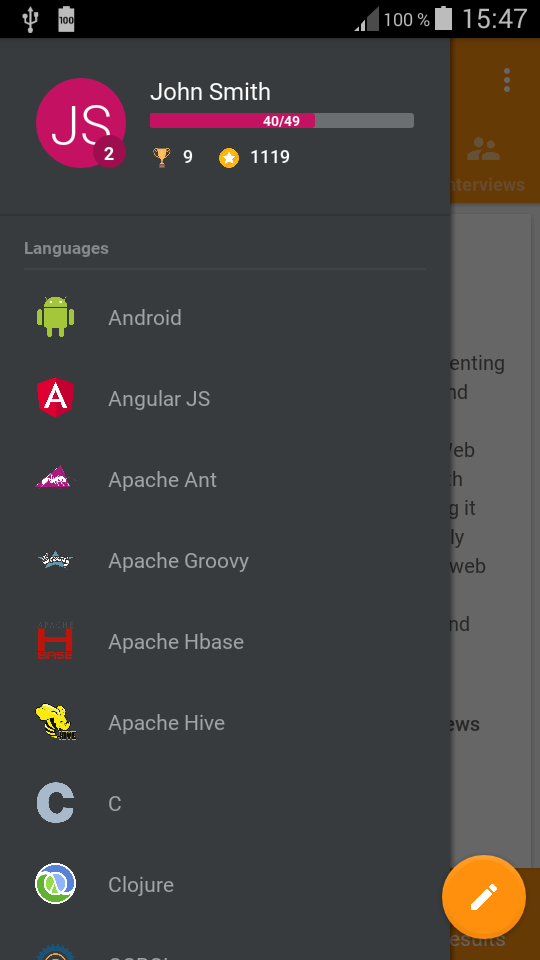Tap the 1119 points value
Screen dimensions: 540x960
[270, 157]
